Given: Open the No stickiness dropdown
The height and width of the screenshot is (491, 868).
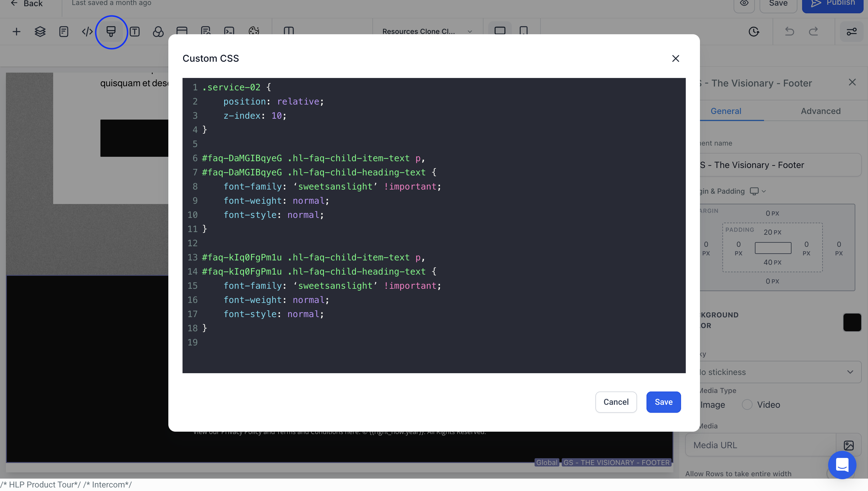Looking at the screenshot, I should click(776, 372).
